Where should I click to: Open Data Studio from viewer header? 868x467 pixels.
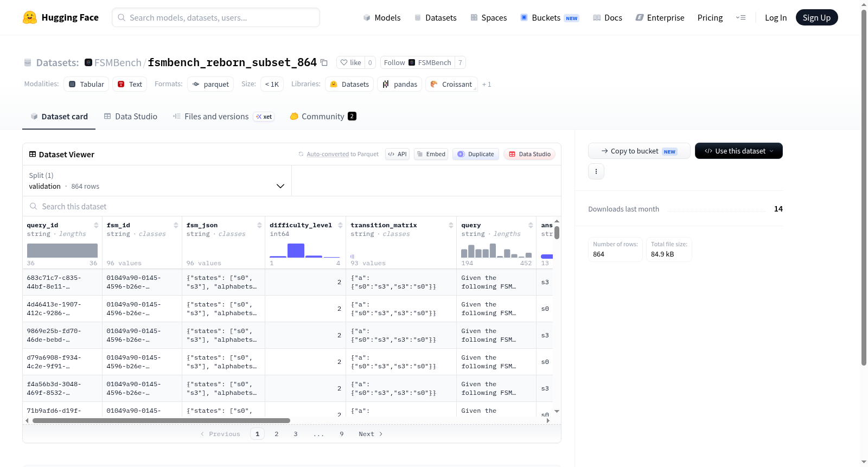pos(529,154)
